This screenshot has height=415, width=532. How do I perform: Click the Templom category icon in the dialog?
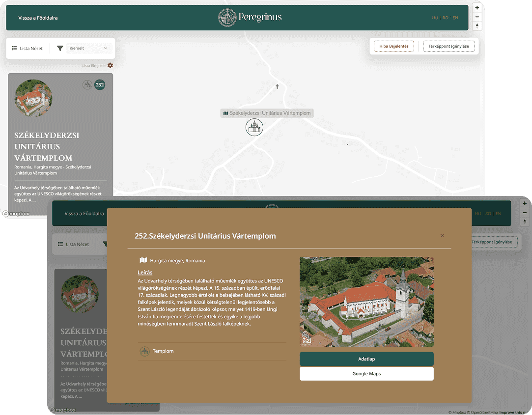point(144,351)
